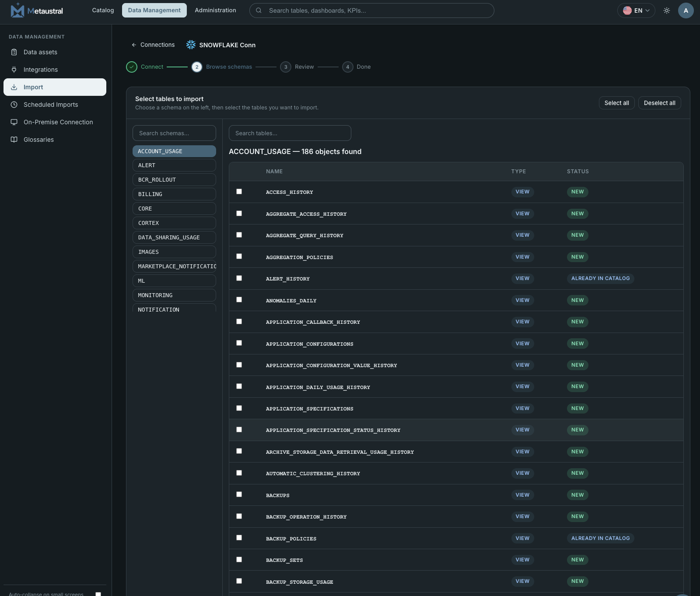Click the STATUS column header
The width and height of the screenshot is (700, 596).
pos(578,172)
